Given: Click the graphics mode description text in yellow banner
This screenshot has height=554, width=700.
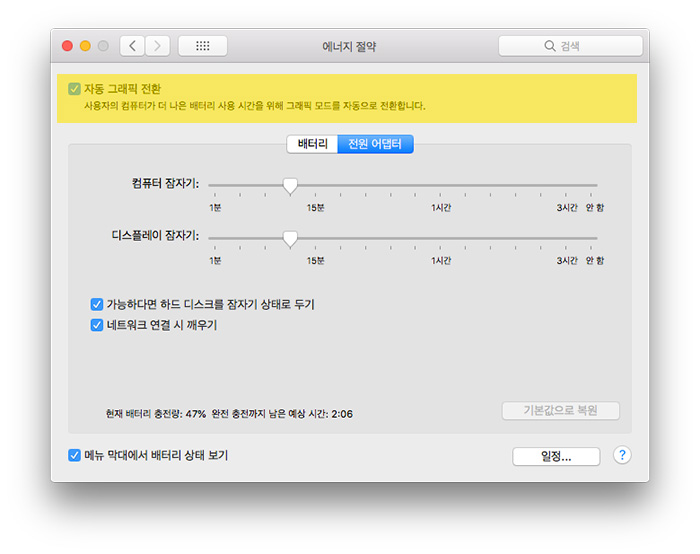Looking at the screenshot, I should pos(255,106).
